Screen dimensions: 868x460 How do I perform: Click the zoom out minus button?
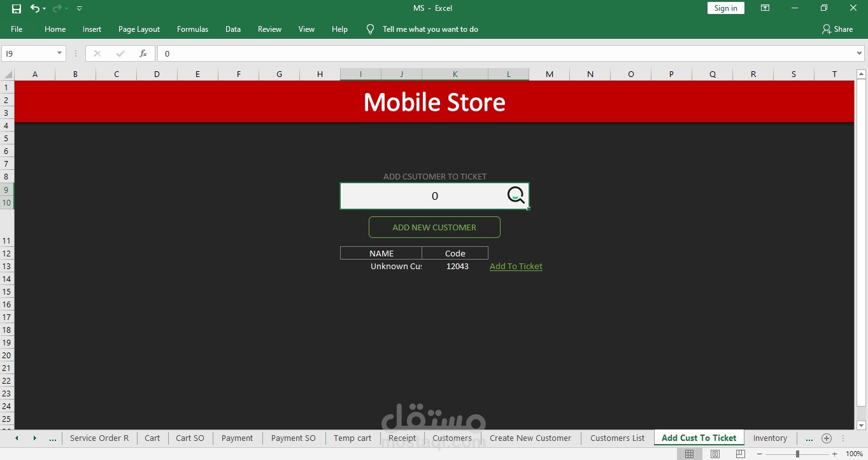coord(760,454)
